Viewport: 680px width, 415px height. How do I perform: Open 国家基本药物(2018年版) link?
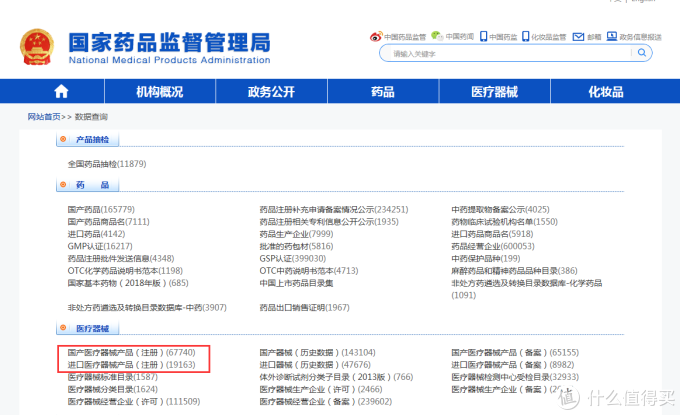[128, 283]
